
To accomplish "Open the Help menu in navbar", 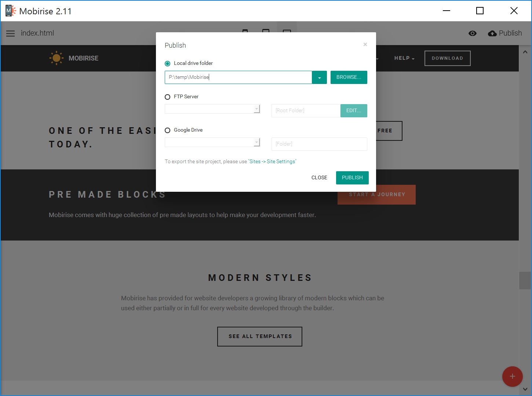I will point(404,58).
